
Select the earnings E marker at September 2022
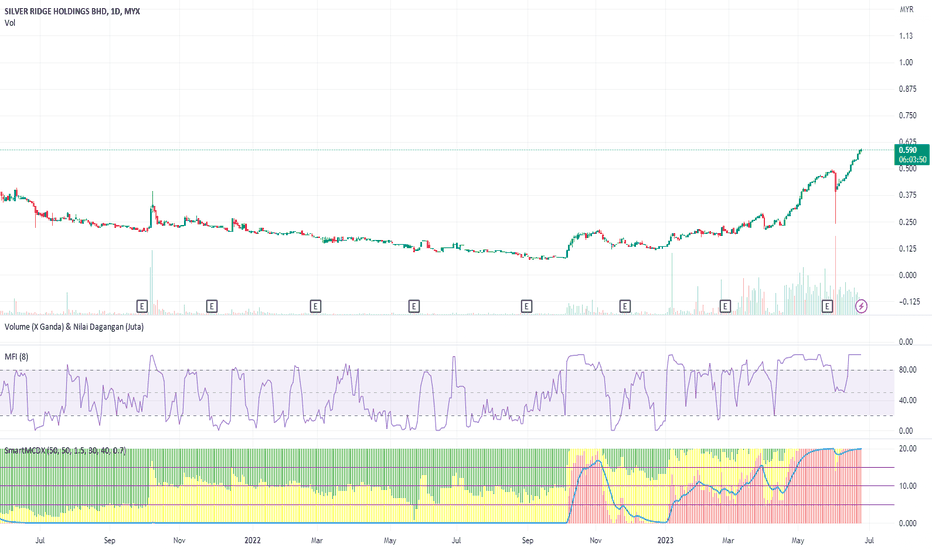click(x=526, y=306)
